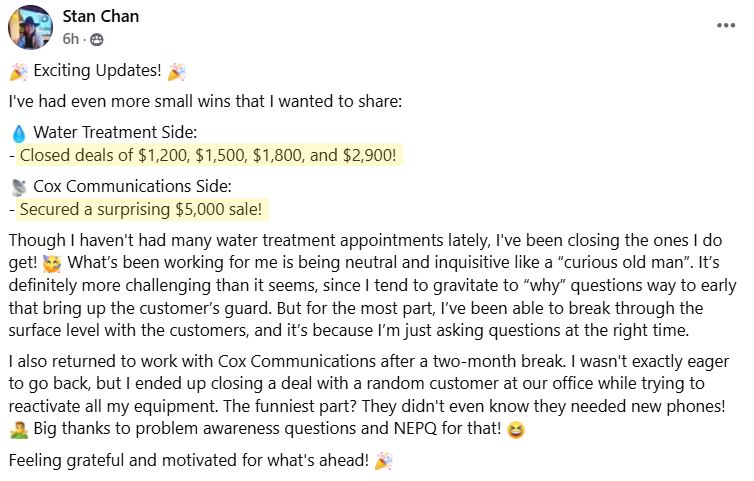Open the Stan Chan profile name link
Image resolution: width=754 pixels, height=481 pixels.
tap(100, 16)
